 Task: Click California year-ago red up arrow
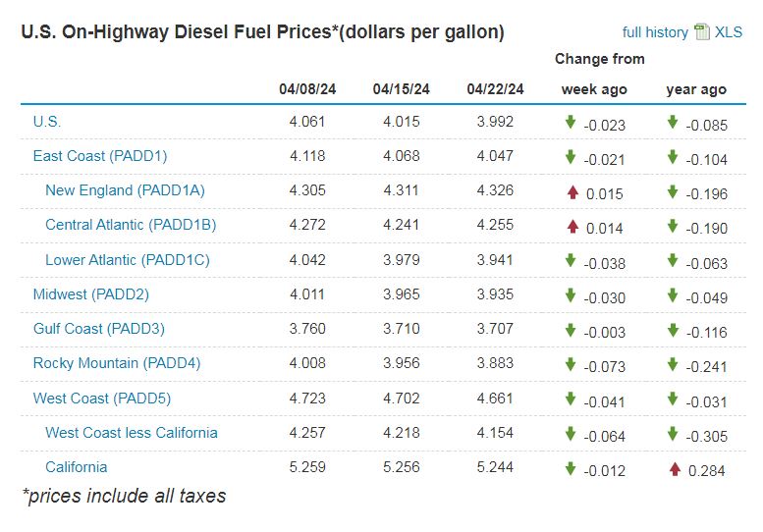[x=674, y=469]
